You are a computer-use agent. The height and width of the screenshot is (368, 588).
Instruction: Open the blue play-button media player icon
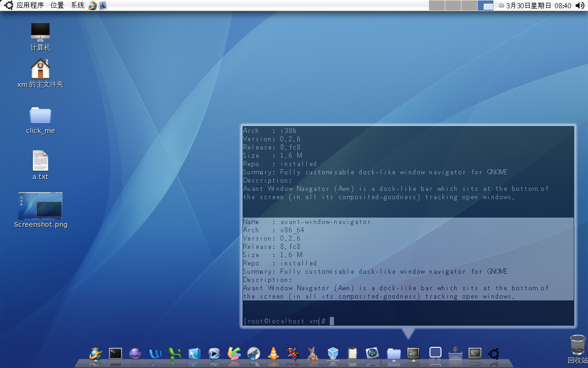click(x=214, y=353)
